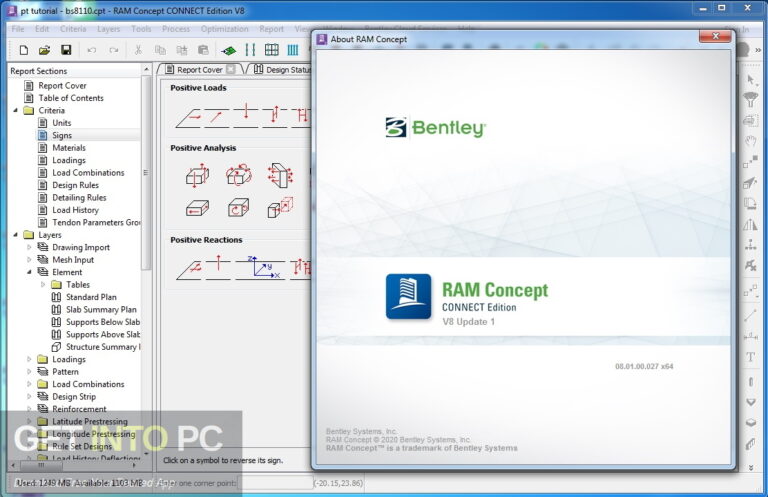The width and height of the screenshot is (768, 497).
Task: Click the Undo arrow in toolbar
Action: pyautogui.click(x=92, y=50)
